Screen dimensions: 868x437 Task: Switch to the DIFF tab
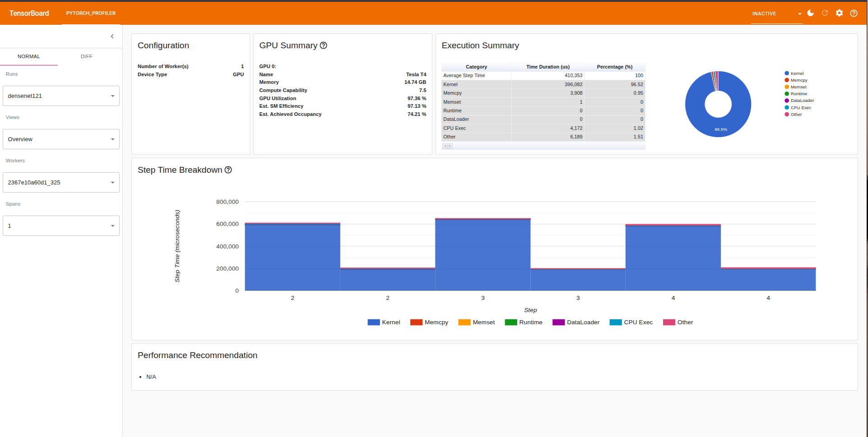(x=86, y=56)
